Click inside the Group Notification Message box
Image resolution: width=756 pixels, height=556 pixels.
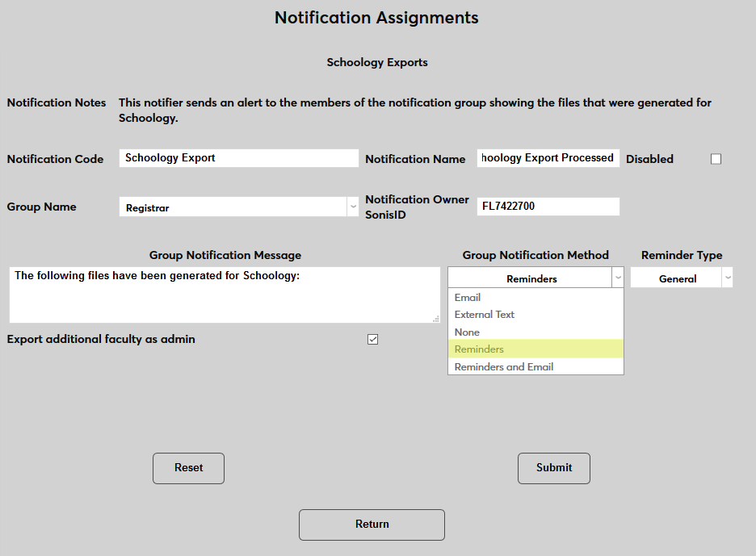(225, 295)
